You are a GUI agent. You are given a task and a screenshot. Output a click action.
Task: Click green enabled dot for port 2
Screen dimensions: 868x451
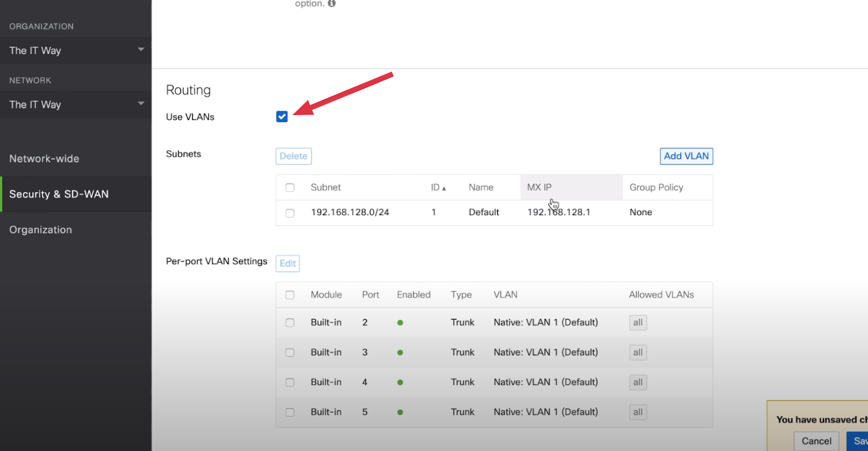point(400,323)
